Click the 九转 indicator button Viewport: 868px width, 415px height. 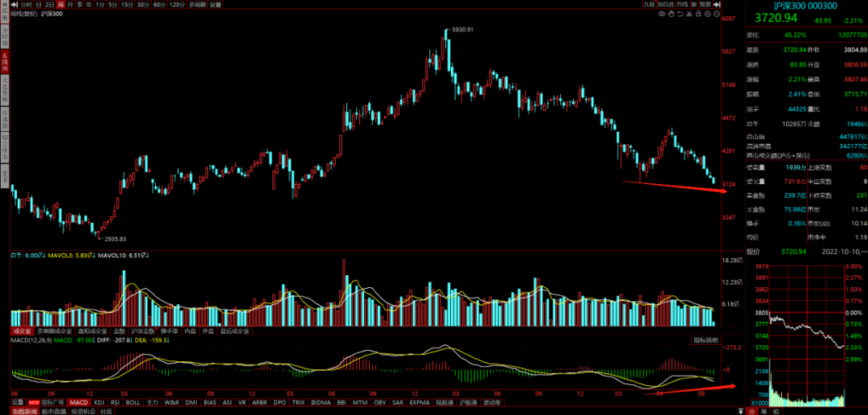tap(648, 4)
